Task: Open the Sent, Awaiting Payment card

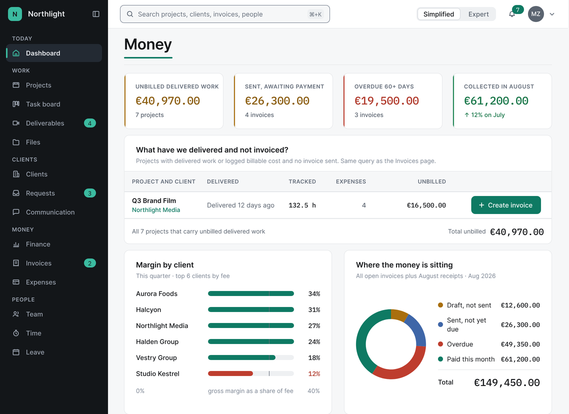Action: [283, 101]
